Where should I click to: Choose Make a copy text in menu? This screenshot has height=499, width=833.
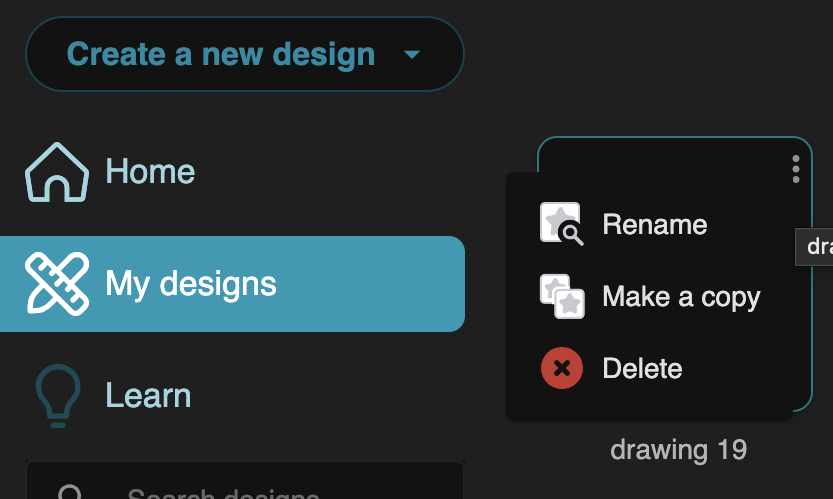pos(681,297)
